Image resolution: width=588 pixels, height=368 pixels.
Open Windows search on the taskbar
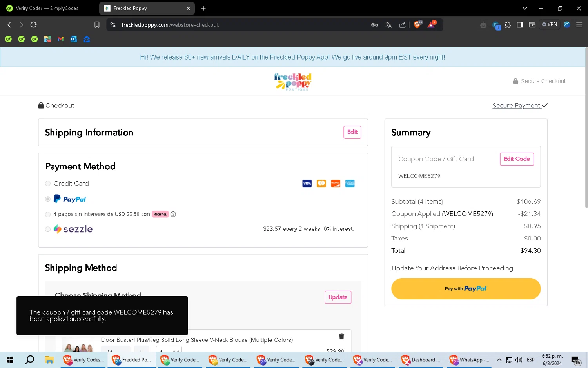pos(29,360)
